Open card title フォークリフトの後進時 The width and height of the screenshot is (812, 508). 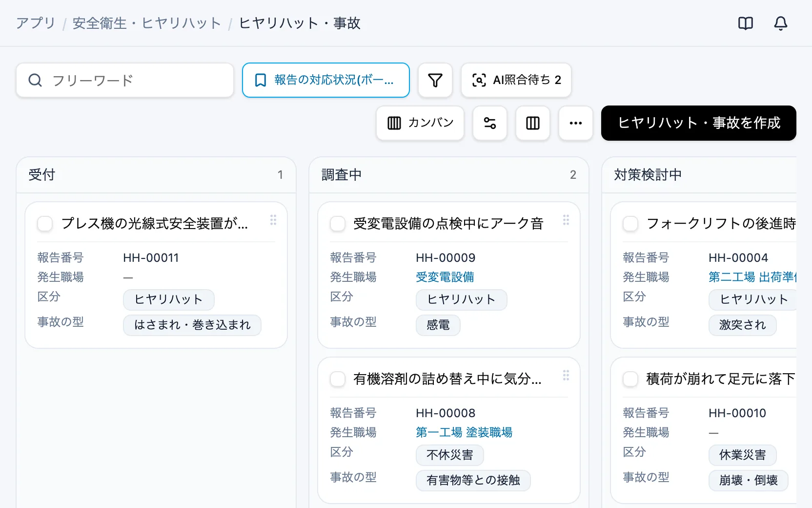721,224
